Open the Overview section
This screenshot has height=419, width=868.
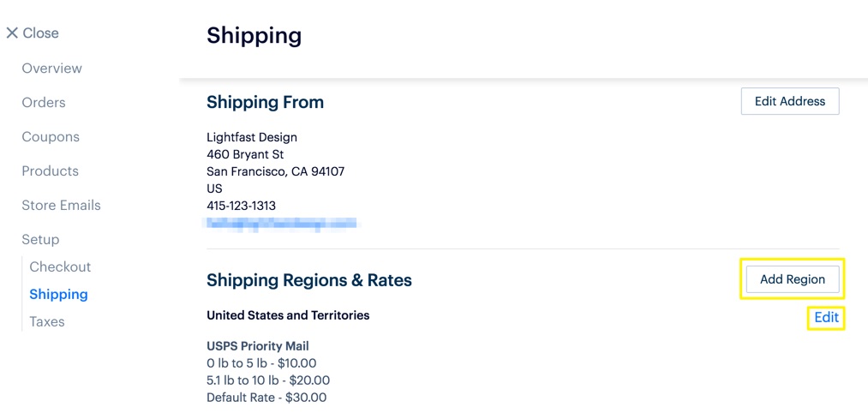pos(51,69)
